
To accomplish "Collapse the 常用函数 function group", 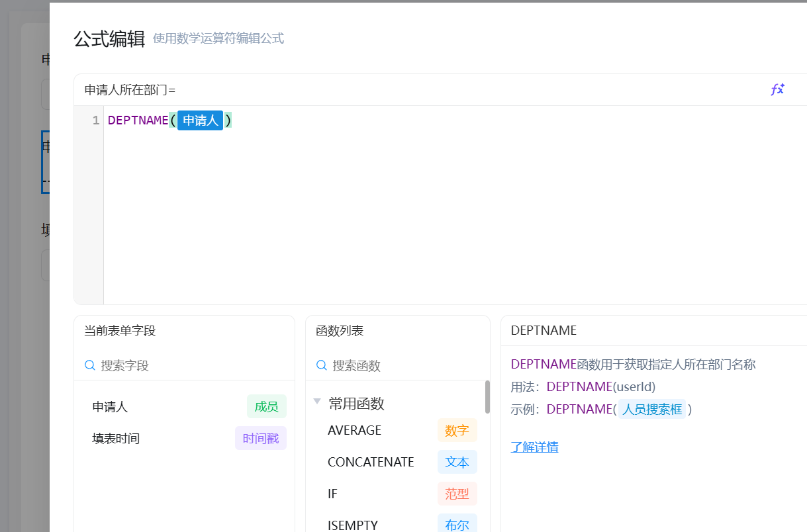I will (317, 402).
